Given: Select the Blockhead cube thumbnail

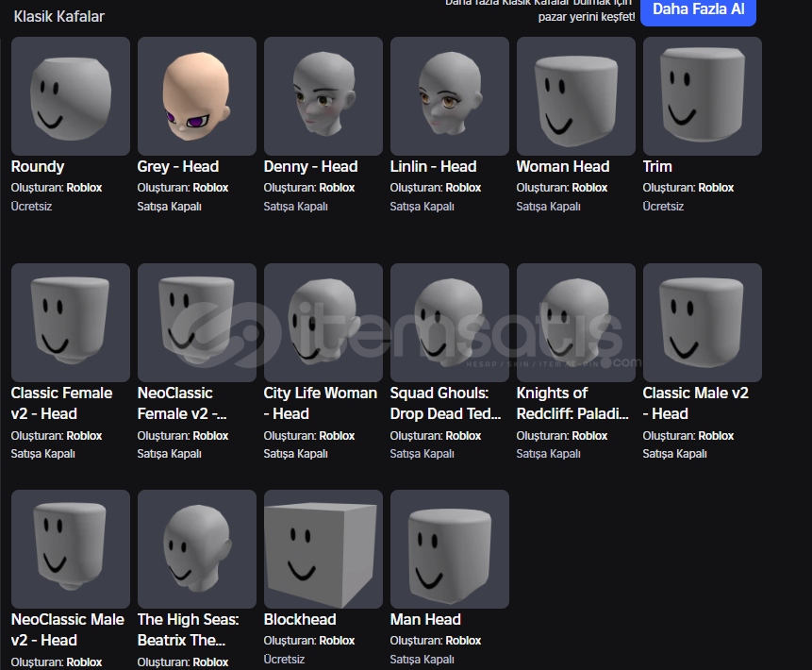Looking at the screenshot, I should 323,549.
